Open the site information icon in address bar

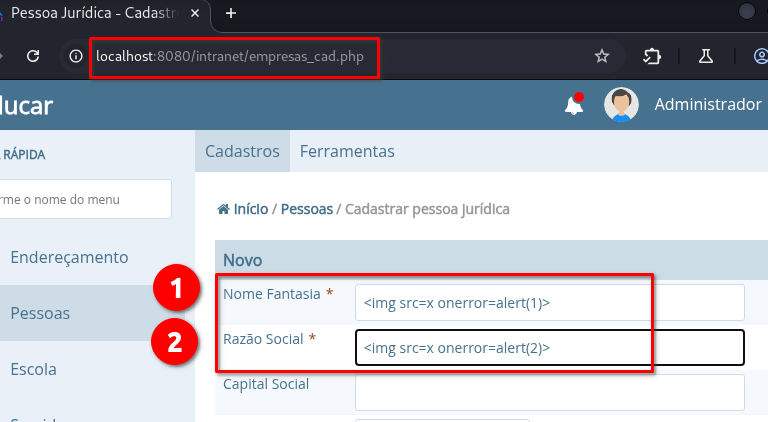click(x=76, y=56)
